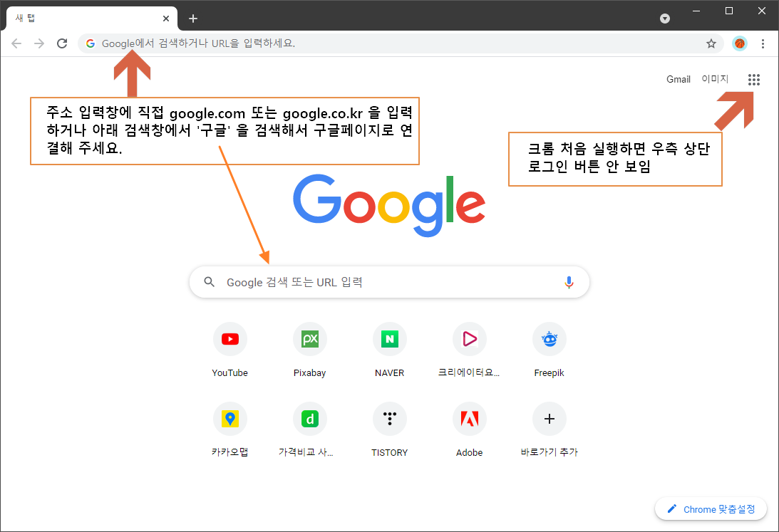This screenshot has width=779, height=532.
Task: Open the Adobe shortcut
Action: [x=469, y=429]
